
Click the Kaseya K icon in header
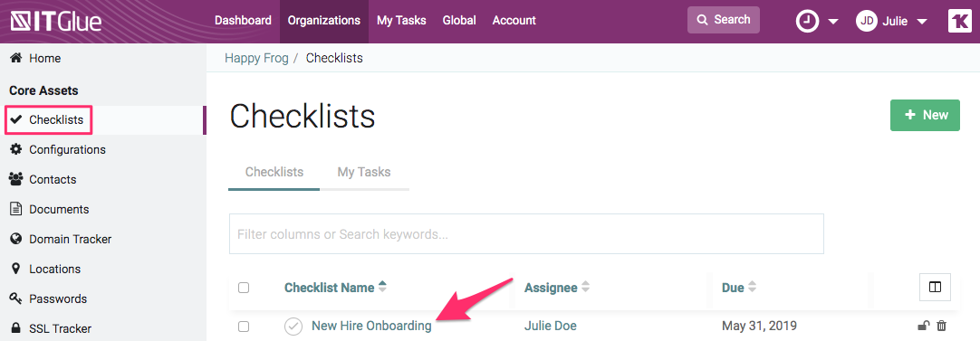(959, 21)
